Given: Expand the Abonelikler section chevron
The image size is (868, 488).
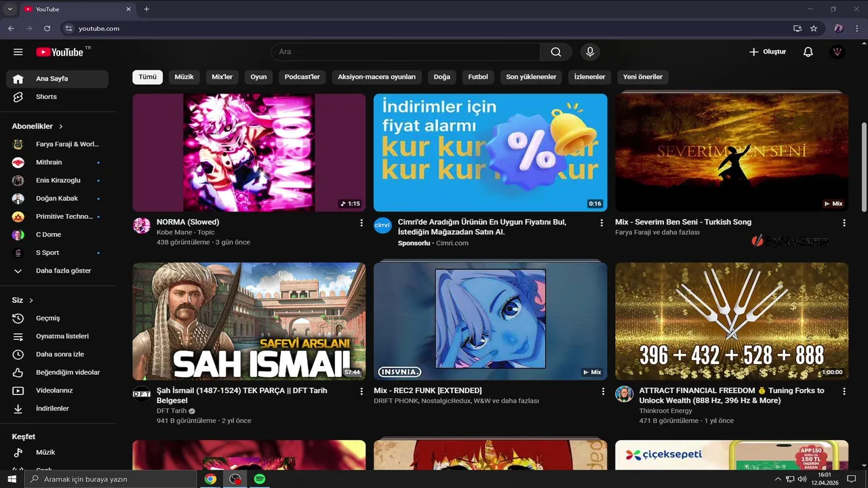Looking at the screenshot, I should (61, 127).
